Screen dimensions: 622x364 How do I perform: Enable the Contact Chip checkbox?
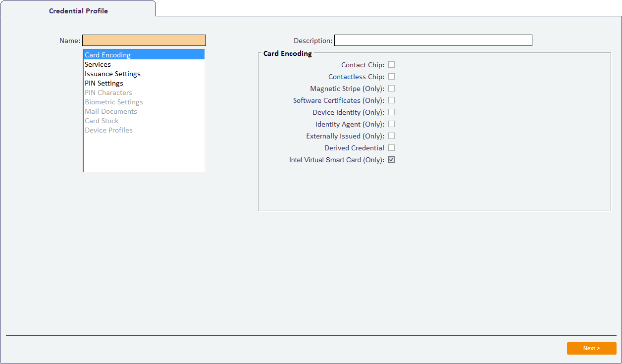[x=391, y=65]
